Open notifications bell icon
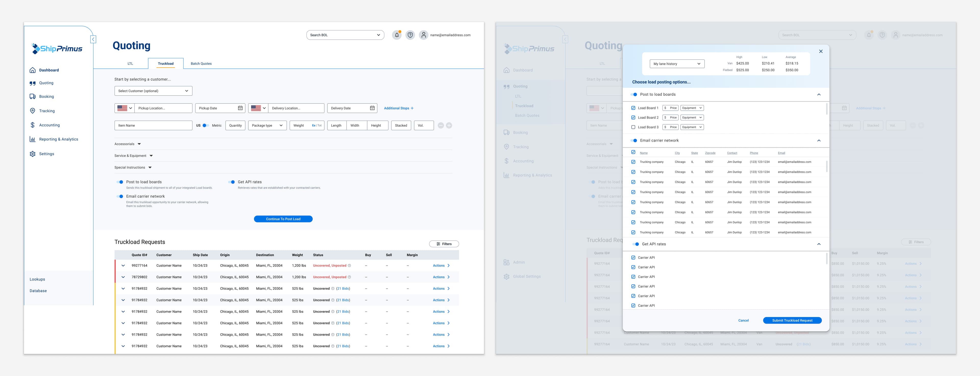 (397, 35)
